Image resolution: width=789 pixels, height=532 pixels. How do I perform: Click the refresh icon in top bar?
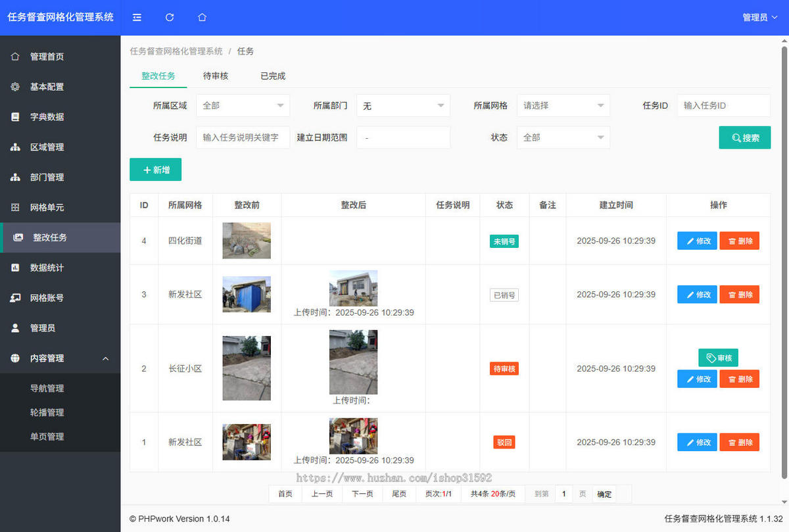tap(170, 18)
